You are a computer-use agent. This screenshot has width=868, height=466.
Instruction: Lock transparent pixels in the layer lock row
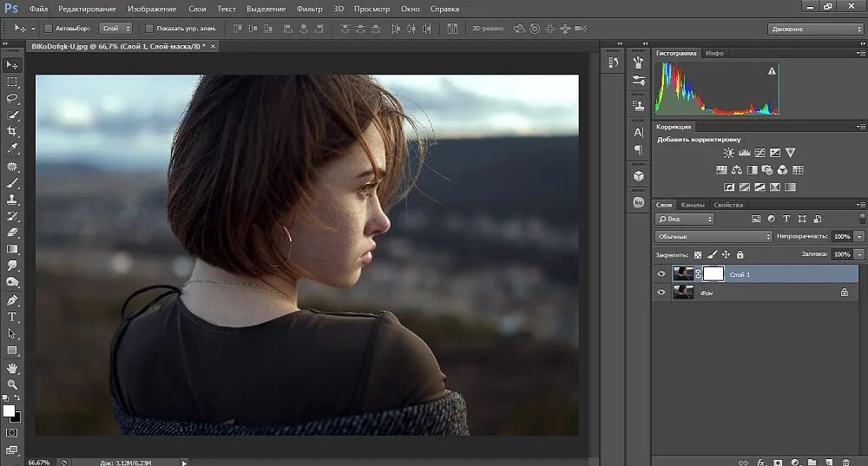coord(698,254)
